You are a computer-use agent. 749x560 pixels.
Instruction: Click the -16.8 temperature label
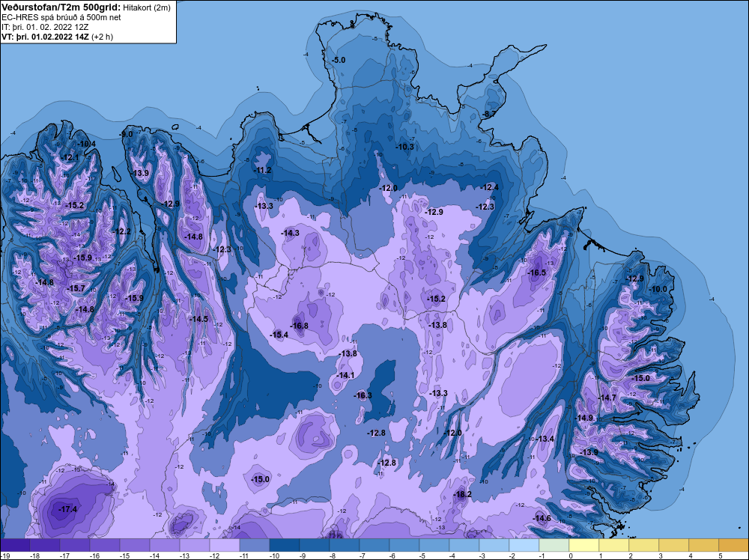(x=299, y=326)
